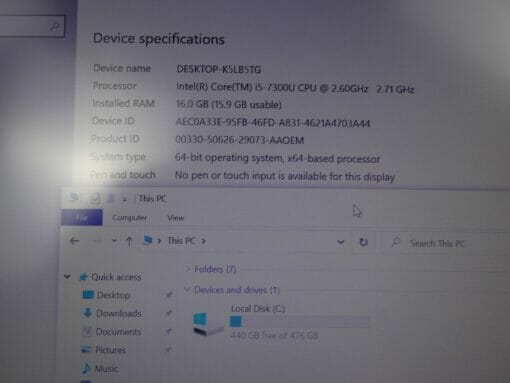Click the Pictures folder icon

pos(86,349)
